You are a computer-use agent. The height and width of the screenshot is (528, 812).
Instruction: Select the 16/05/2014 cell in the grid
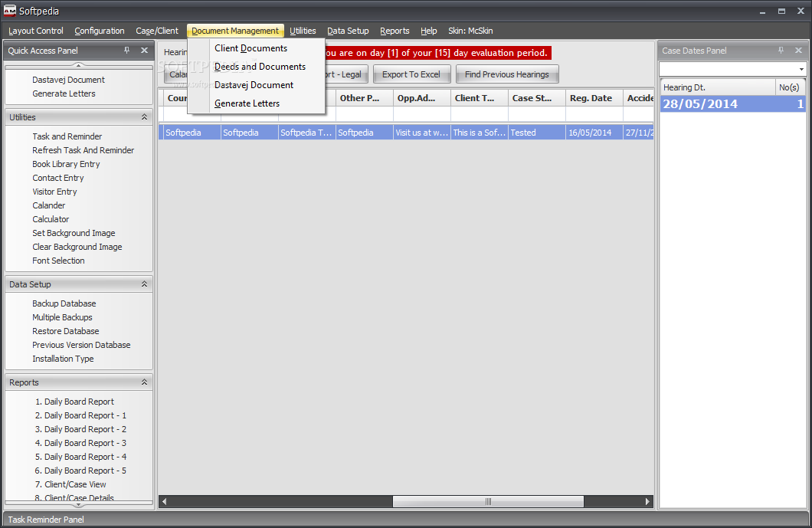click(x=594, y=133)
